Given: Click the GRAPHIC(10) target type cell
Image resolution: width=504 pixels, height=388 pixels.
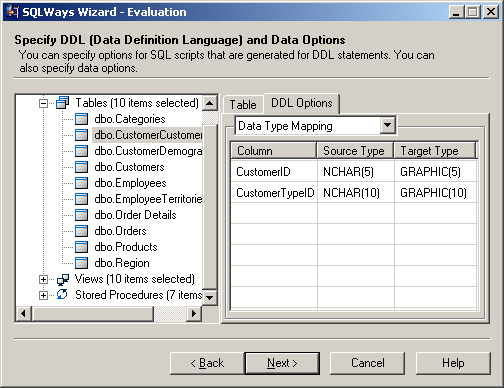Looking at the screenshot, I should click(x=435, y=193).
